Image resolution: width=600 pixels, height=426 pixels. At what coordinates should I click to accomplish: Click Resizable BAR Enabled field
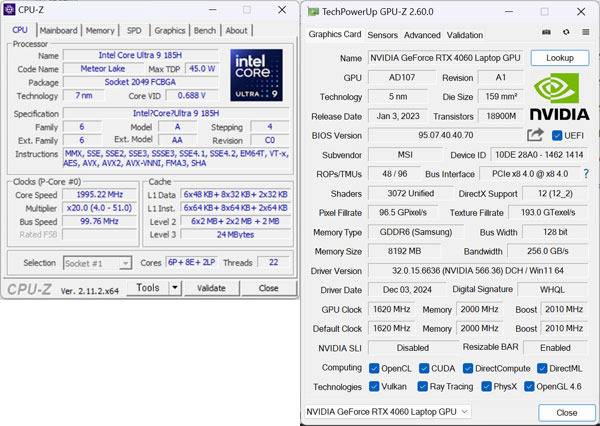tap(555, 348)
